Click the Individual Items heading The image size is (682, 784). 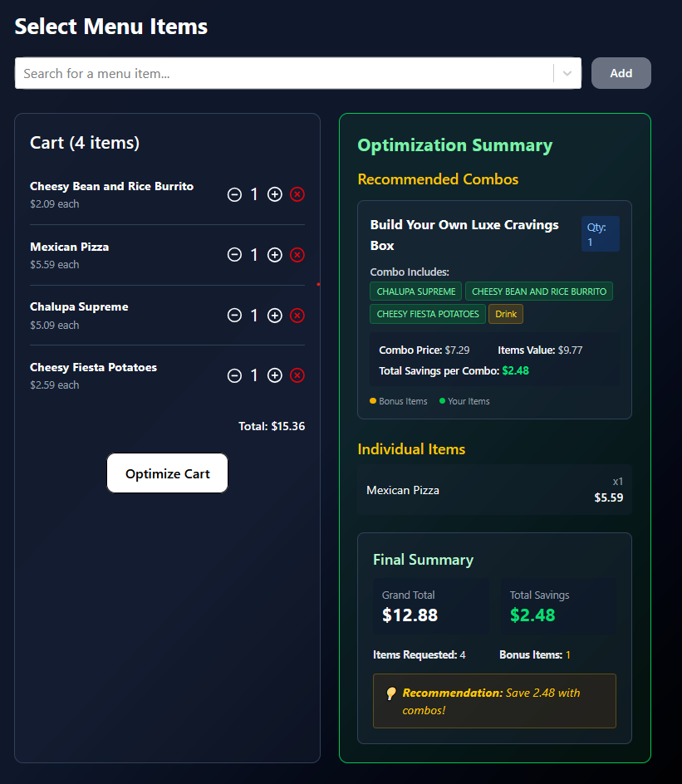tap(411, 449)
